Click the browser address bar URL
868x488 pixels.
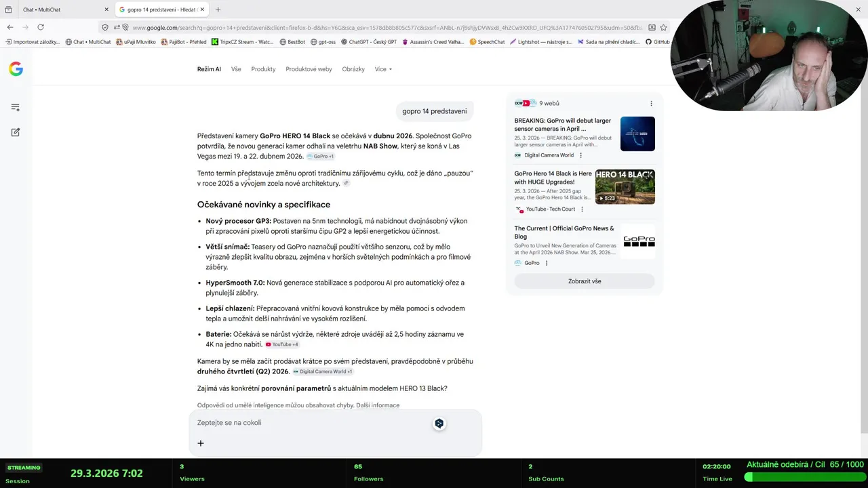[x=387, y=28]
